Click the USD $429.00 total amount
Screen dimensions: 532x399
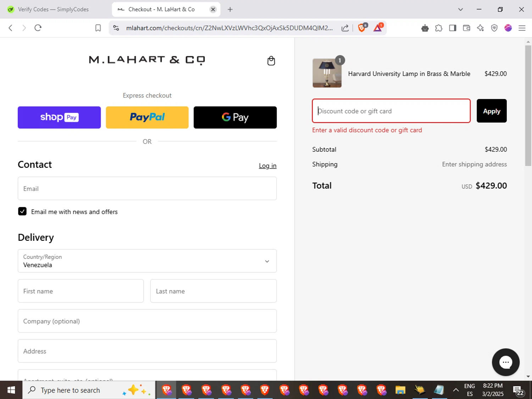(484, 186)
